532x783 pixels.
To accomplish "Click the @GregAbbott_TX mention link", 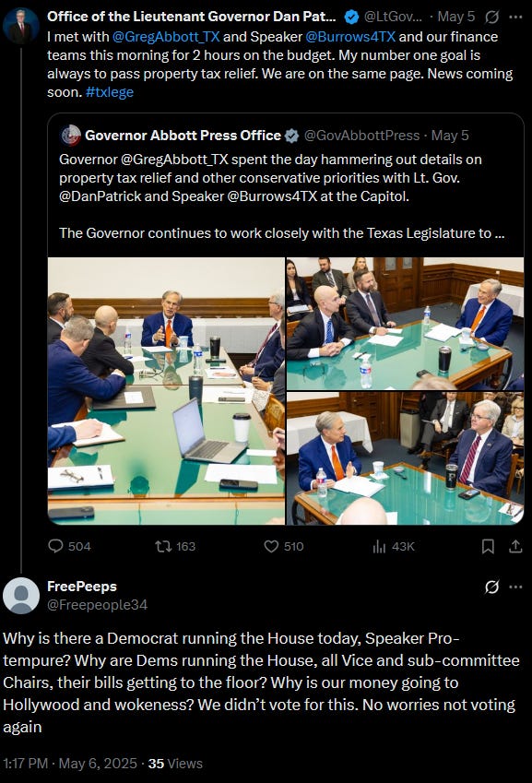I will pos(166,37).
